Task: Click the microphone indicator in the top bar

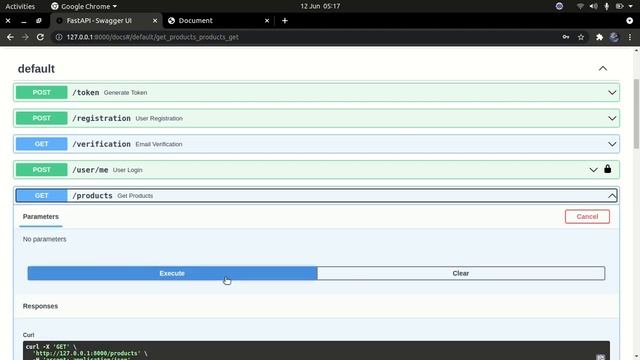Action: coord(607,6)
